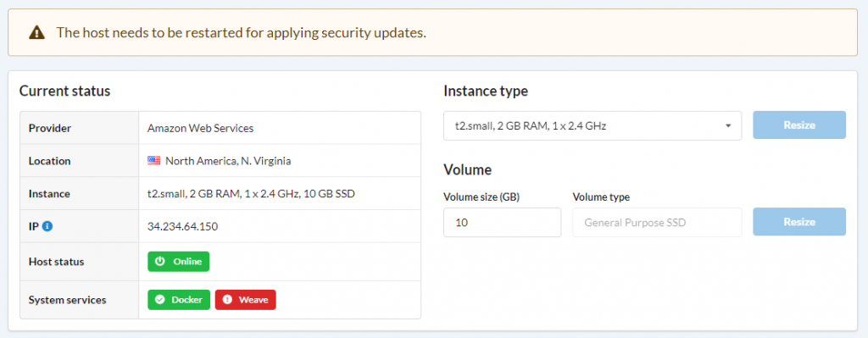Click the US flag icon beside location
The width and height of the screenshot is (868, 338).
pyautogui.click(x=153, y=161)
